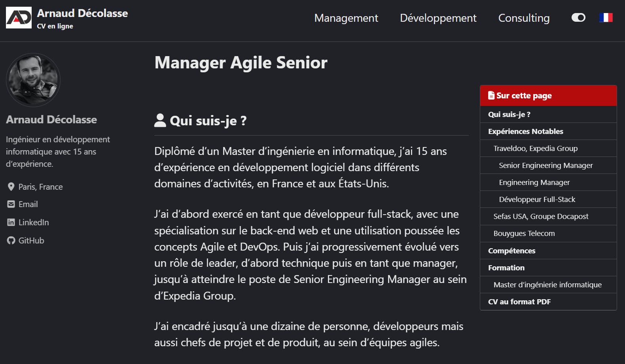
Task: Toggle the dark mode switch
Action: 578,17
